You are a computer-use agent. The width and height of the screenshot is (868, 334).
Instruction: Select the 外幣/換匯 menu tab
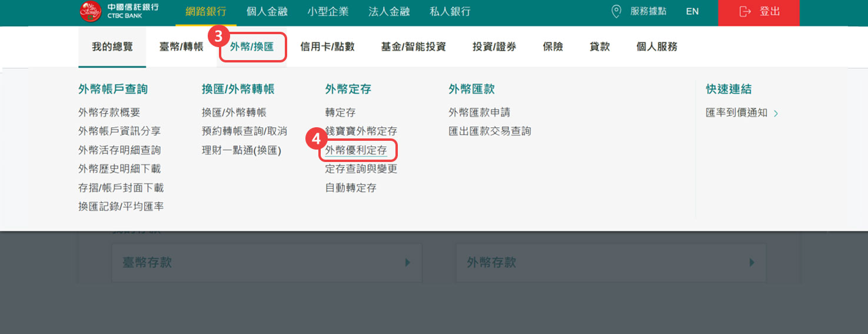(252, 47)
